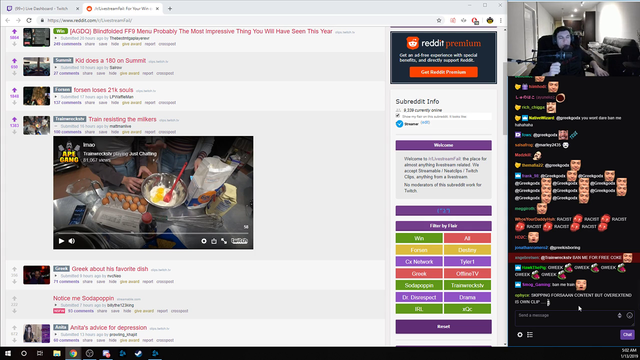
Task: Reset the flair filter
Action: 443,327
